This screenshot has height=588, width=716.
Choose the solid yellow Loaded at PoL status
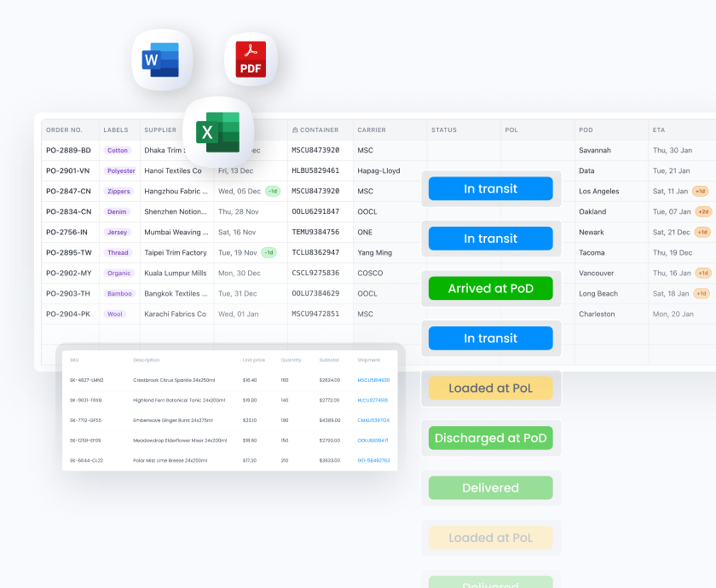point(491,388)
